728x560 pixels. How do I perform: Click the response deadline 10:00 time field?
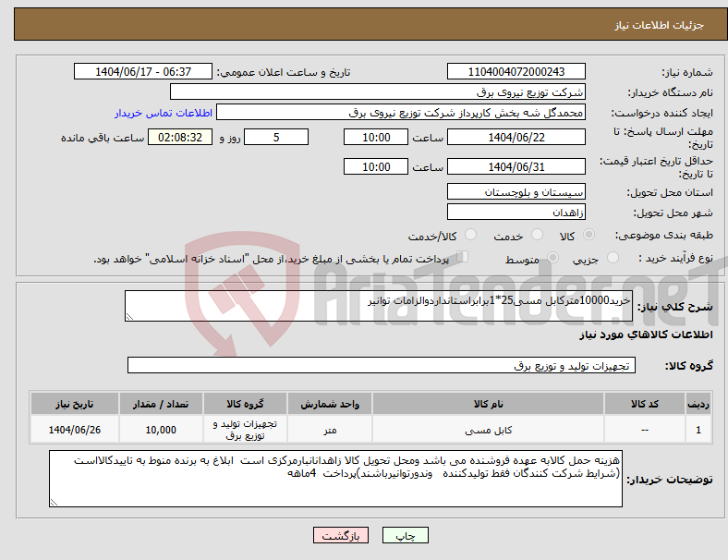pos(376,137)
